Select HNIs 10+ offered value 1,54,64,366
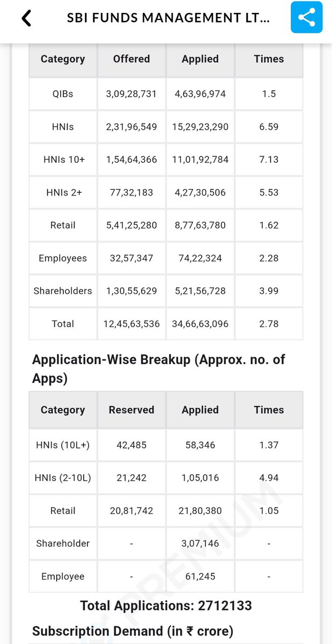The width and height of the screenshot is (332, 644). 131,160
